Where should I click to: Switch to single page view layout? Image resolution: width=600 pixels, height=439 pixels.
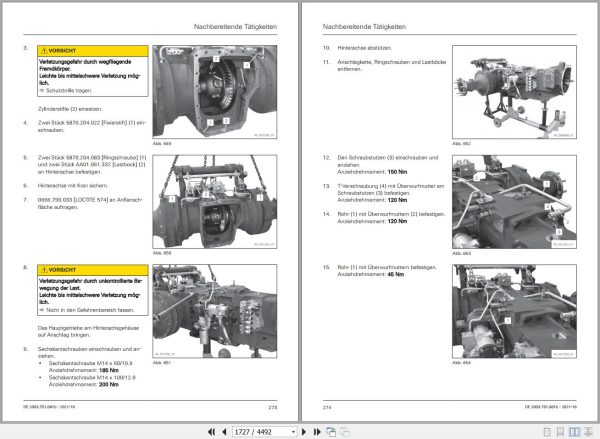(547, 432)
